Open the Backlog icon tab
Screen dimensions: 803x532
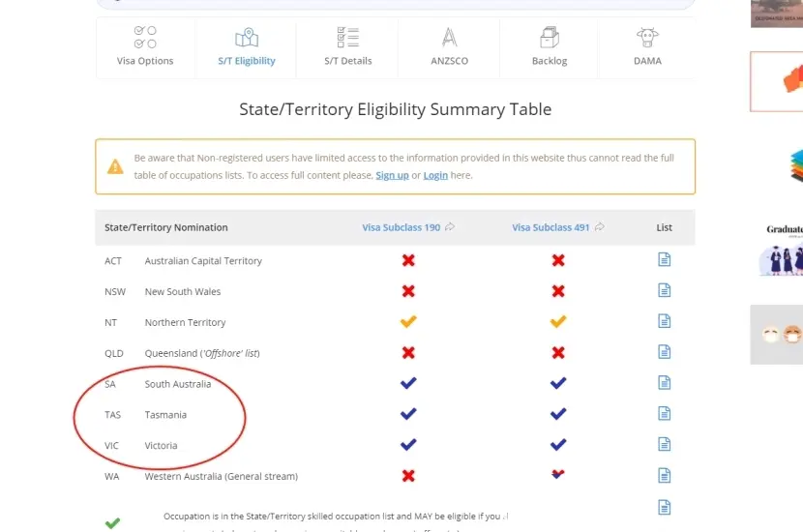pyautogui.click(x=549, y=47)
